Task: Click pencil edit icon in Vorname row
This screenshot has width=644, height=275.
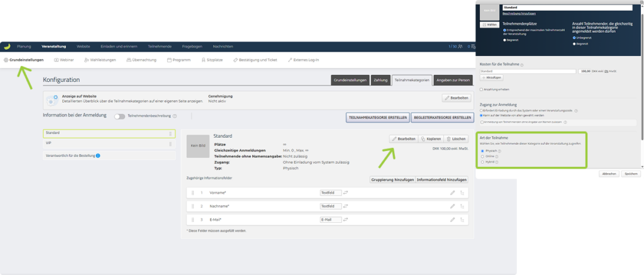Action: (x=453, y=193)
